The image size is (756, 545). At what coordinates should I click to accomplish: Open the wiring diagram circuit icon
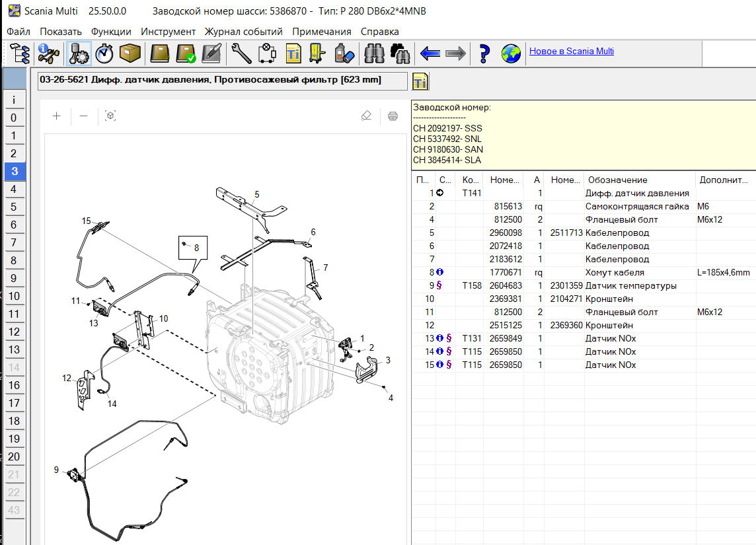click(x=266, y=53)
